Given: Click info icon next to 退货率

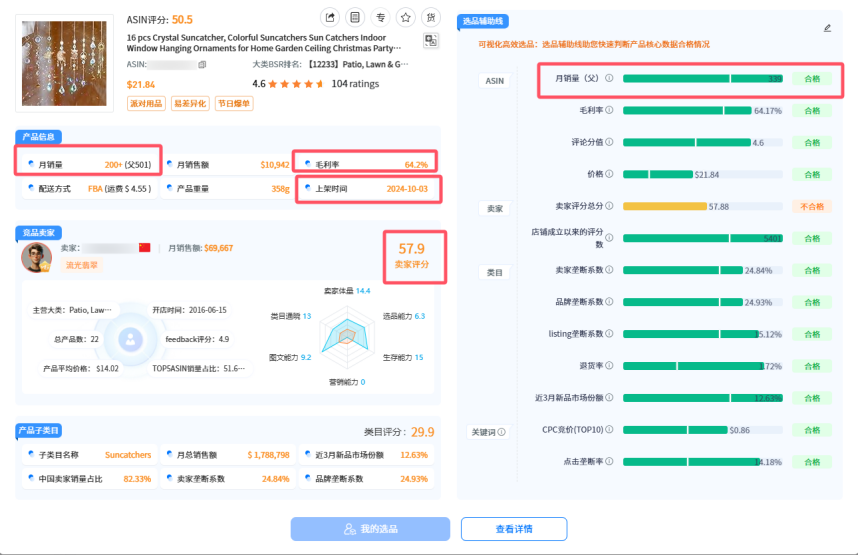Looking at the screenshot, I should 609,366.
